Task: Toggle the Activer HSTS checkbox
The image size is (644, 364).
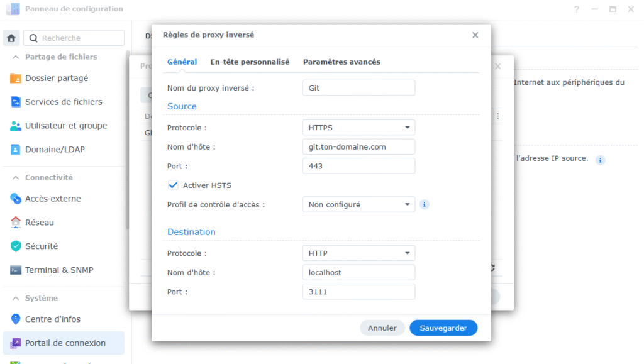Action: 173,185
